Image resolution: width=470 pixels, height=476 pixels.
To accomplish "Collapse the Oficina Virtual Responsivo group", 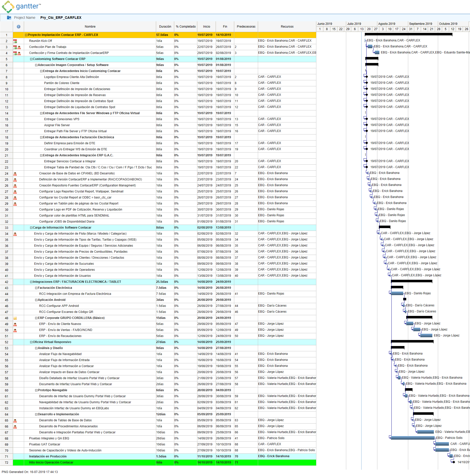I will 31,342.
